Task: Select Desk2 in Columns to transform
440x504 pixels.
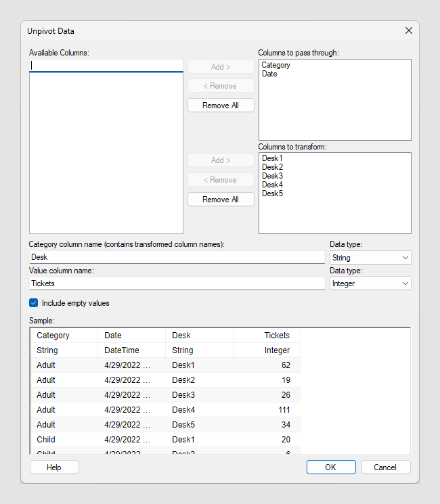Action: pos(272,167)
